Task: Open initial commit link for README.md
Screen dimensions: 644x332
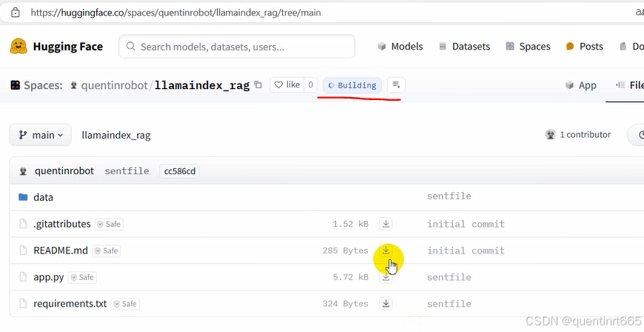Action: pos(466,250)
